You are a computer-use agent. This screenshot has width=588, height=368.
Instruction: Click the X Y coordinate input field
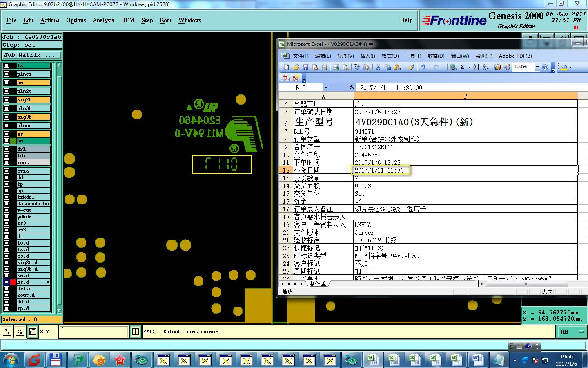coord(94,332)
